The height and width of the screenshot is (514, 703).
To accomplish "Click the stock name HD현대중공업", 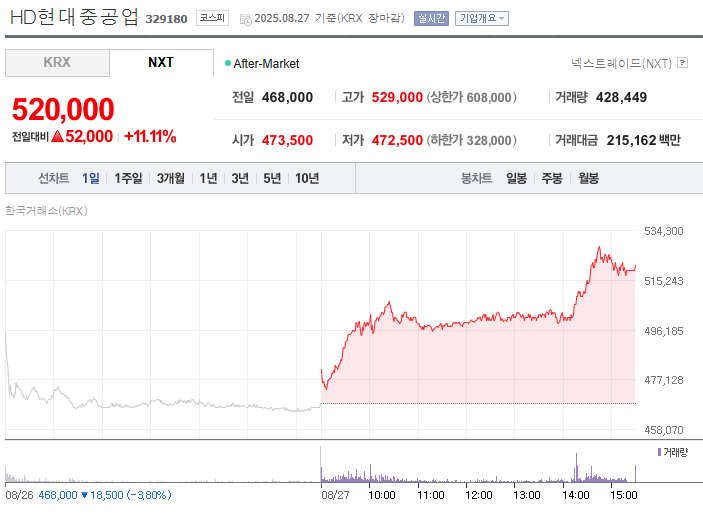I will (74, 17).
